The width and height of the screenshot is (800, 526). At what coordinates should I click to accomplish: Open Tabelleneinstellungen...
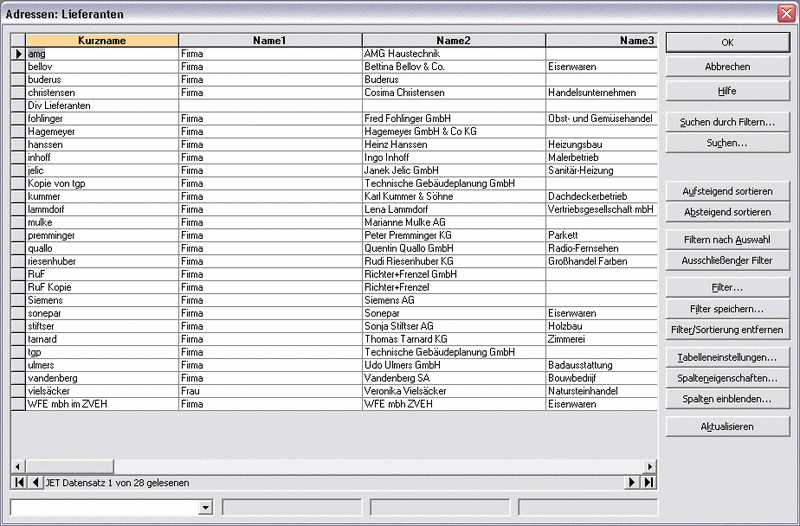point(728,357)
